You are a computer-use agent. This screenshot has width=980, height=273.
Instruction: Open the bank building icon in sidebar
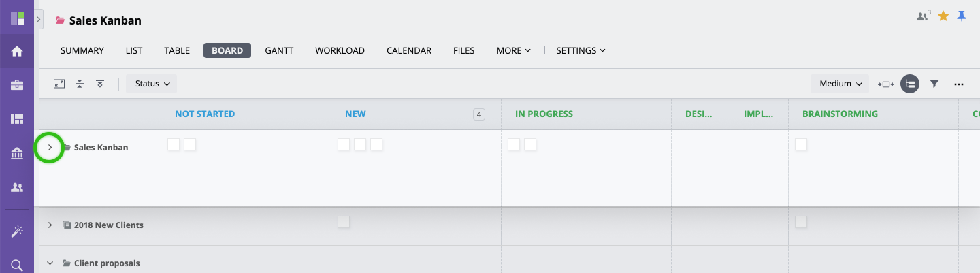pos(17,153)
